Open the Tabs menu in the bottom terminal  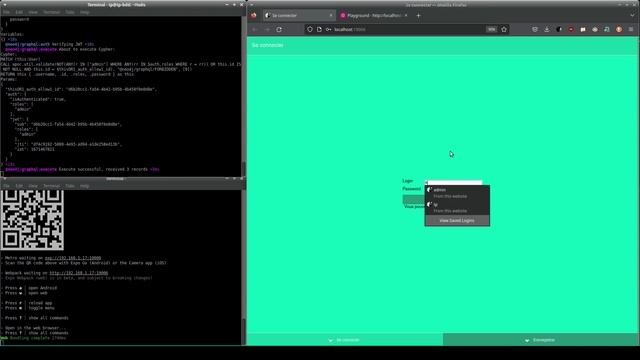point(70,186)
